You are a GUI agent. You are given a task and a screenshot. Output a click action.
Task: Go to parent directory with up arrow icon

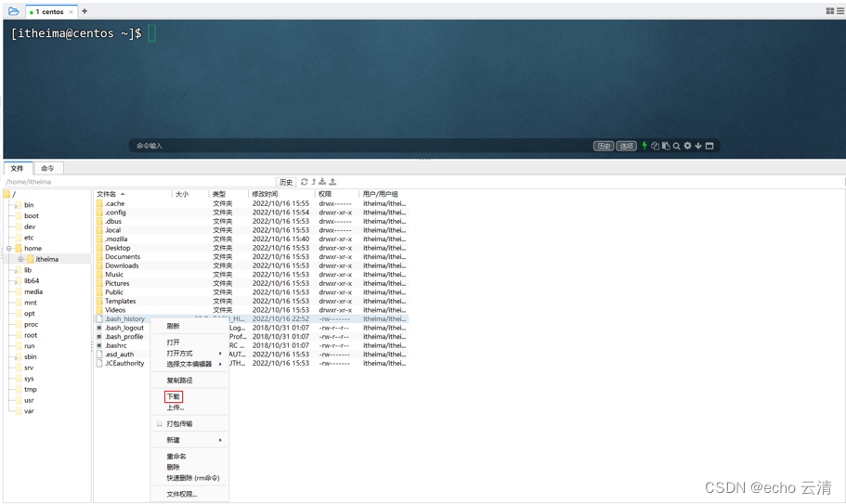314,182
